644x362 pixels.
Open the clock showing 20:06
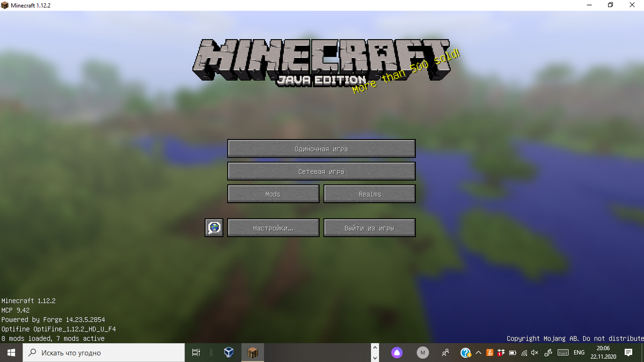pyautogui.click(x=603, y=353)
